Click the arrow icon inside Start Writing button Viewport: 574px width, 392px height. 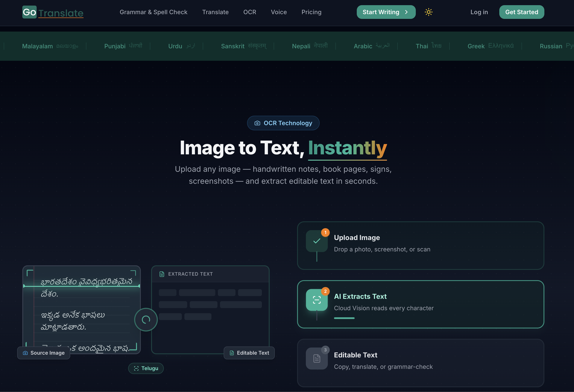[406, 12]
